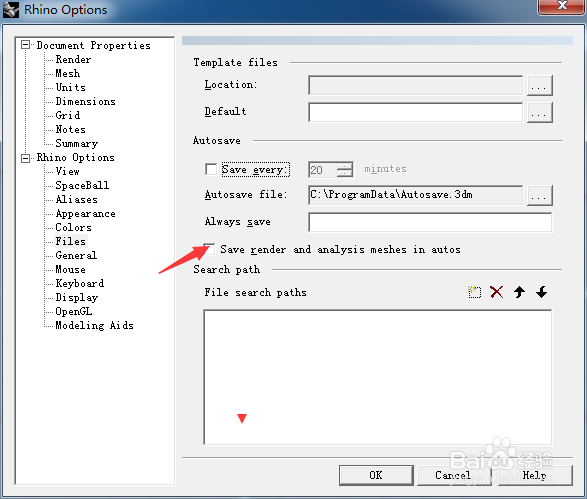Open the Units page
The width and height of the screenshot is (587, 499).
(x=71, y=87)
